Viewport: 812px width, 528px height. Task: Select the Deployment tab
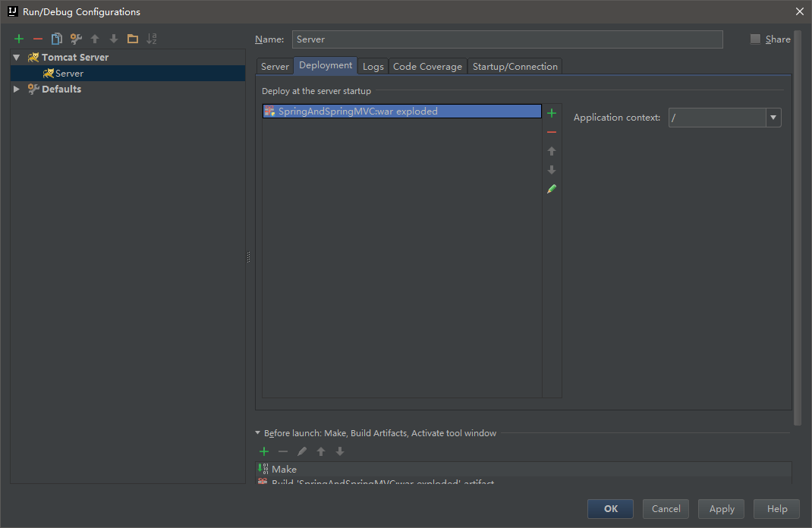coord(326,65)
